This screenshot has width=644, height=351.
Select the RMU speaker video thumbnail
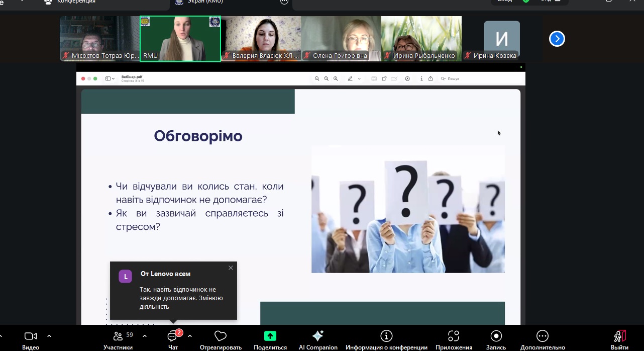tap(180, 38)
